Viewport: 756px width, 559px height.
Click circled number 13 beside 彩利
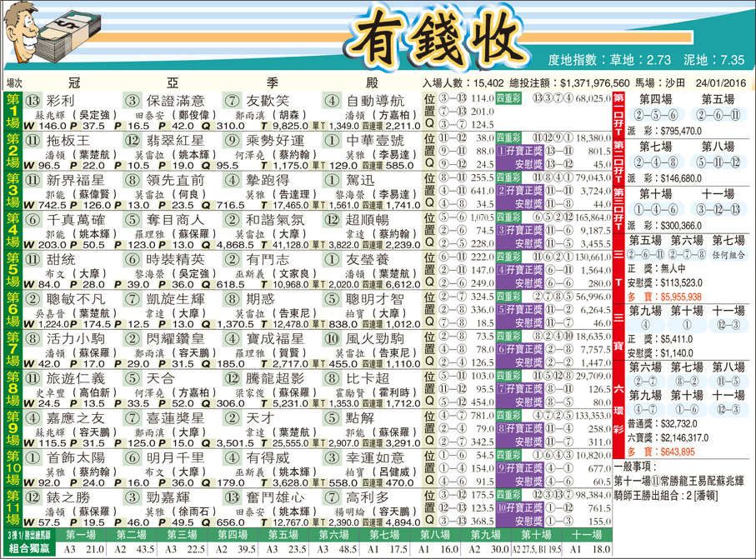pyautogui.click(x=33, y=102)
